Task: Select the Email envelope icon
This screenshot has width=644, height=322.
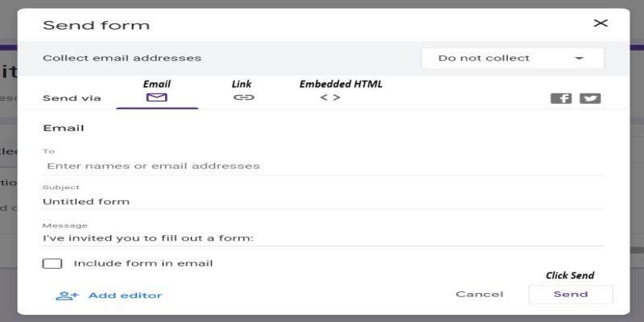Action: (x=157, y=97)
